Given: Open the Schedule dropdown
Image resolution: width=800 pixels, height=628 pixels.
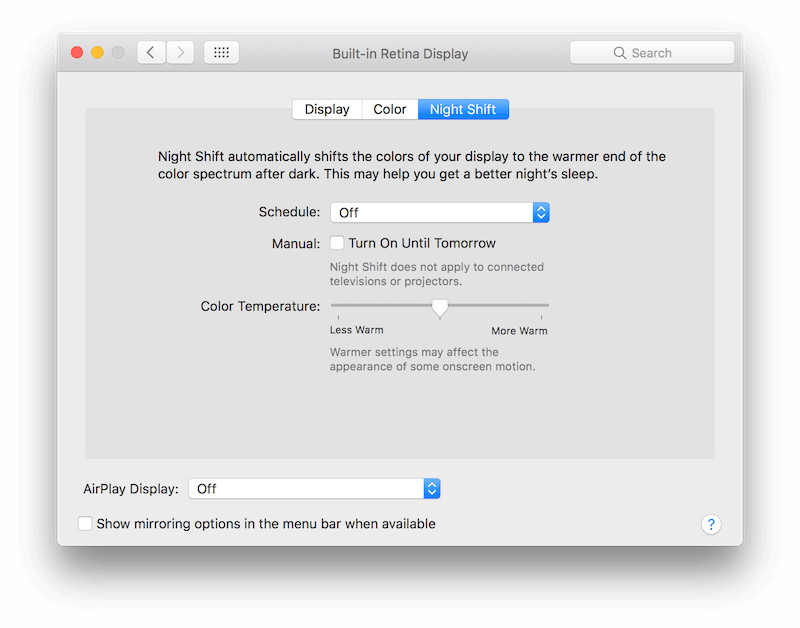Looking at the screenshot, I should coord(435,212).
